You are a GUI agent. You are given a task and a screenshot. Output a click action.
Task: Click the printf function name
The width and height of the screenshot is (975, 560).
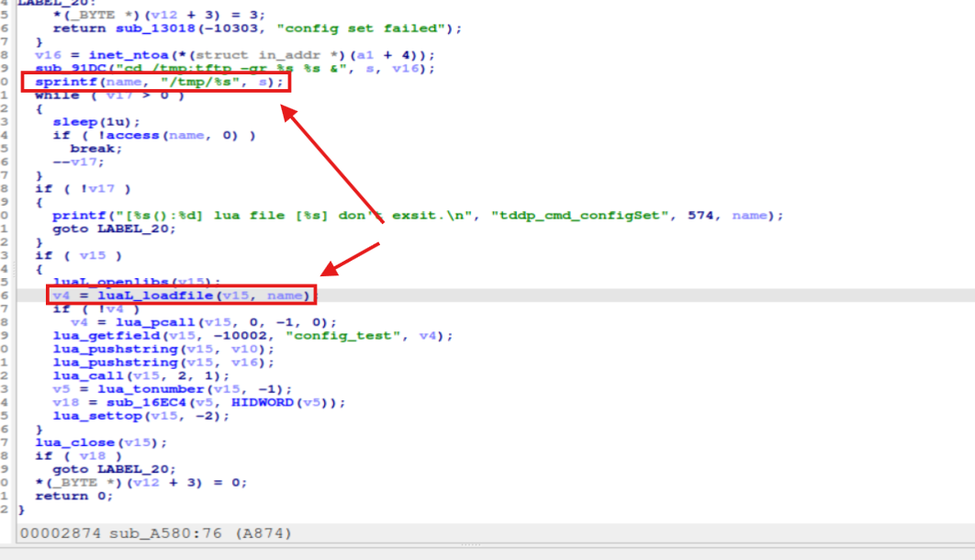[78, 216]
